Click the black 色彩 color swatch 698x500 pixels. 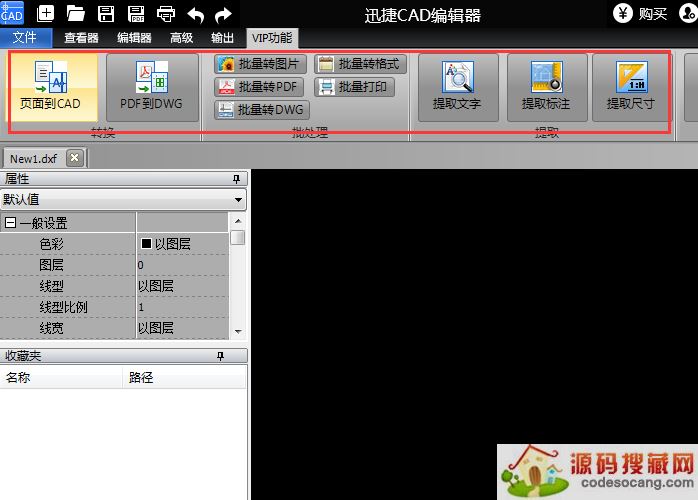(x=146, y=244)
